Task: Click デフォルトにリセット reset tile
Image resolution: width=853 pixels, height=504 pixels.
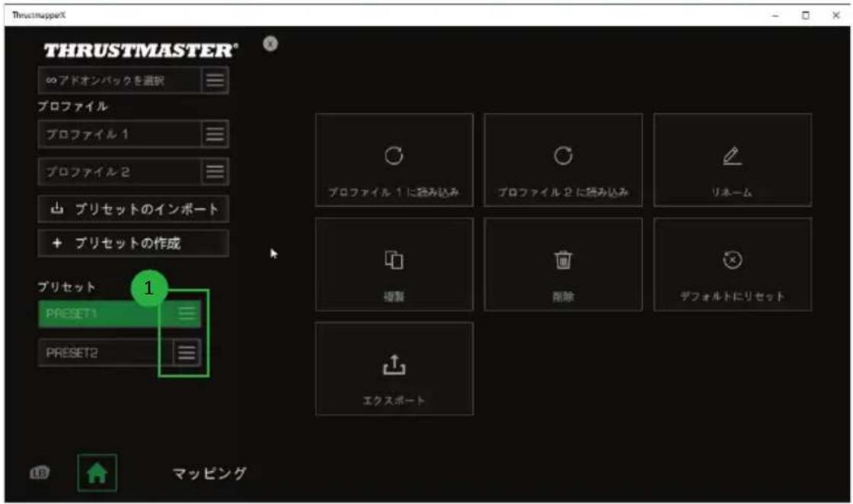Action: point(732,264)
